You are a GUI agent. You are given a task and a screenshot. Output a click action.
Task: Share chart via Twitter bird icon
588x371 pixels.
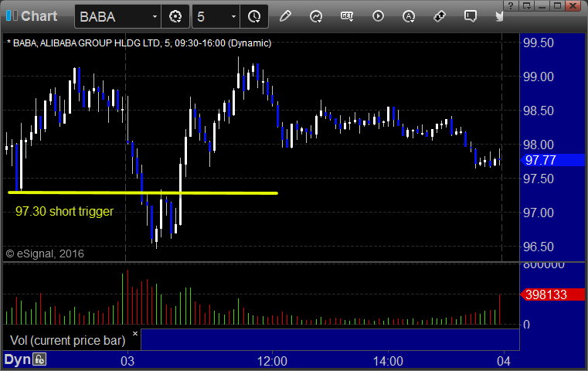tap(499, 16)
